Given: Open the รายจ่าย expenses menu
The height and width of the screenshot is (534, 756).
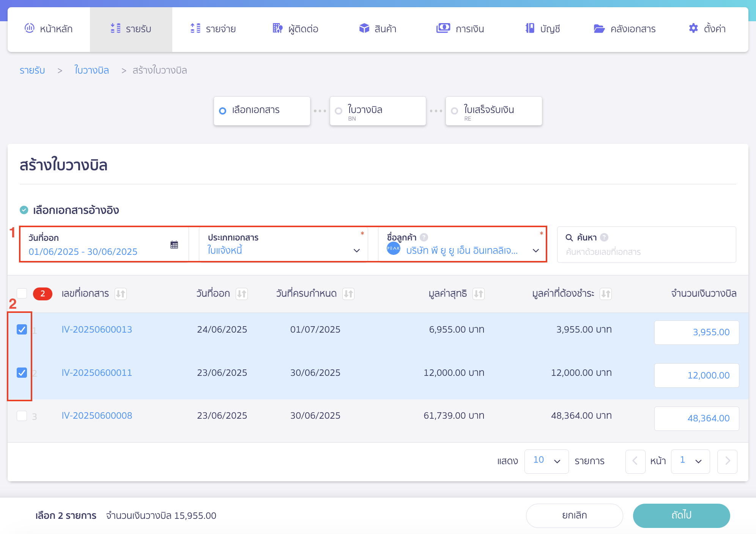Looking at the screenshot, I should [213, 29].
